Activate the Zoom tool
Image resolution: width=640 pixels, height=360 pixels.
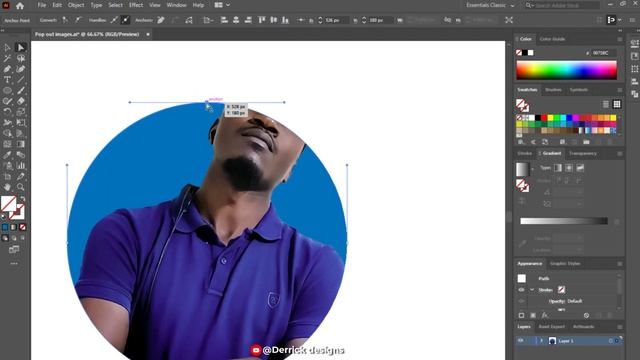21,187
